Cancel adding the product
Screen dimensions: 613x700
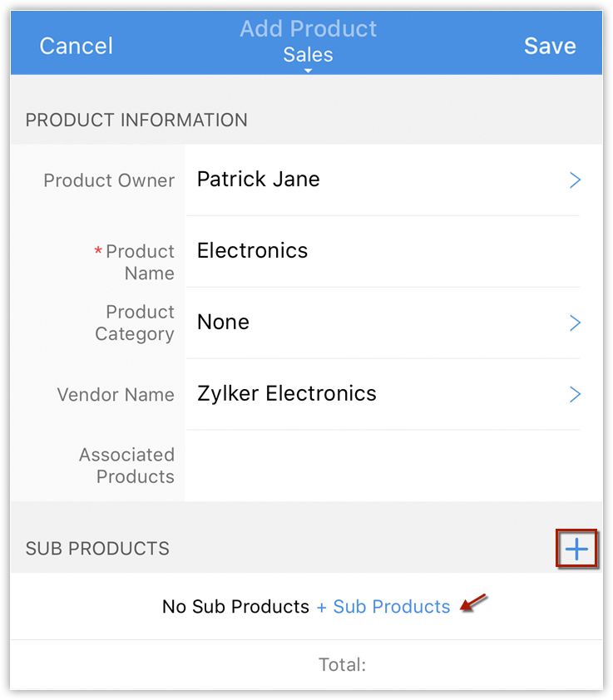click(x=76, y=46)
